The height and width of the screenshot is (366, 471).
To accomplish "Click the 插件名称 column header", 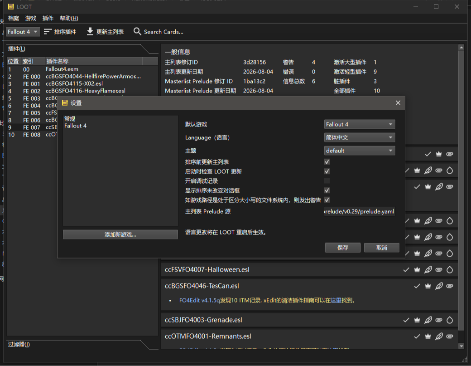I will (x=93, y=61).
